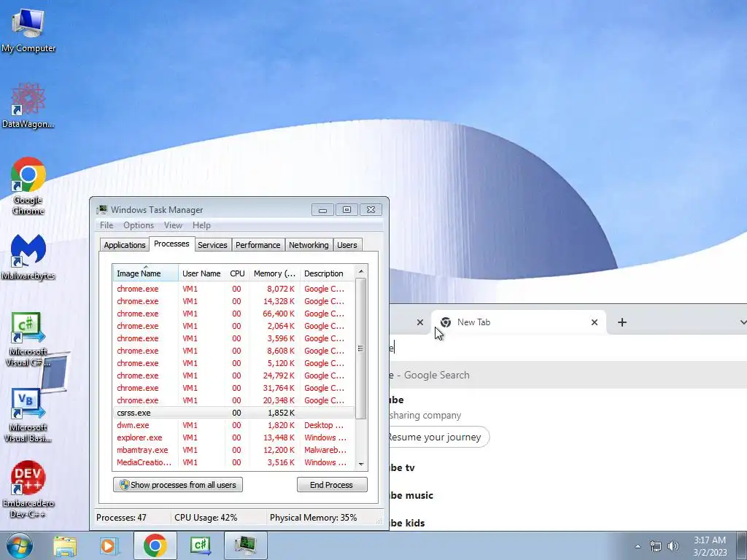Click CPU Usage: 42% status entry
This screenshot has width=747, height=560.
coord(206,518)
